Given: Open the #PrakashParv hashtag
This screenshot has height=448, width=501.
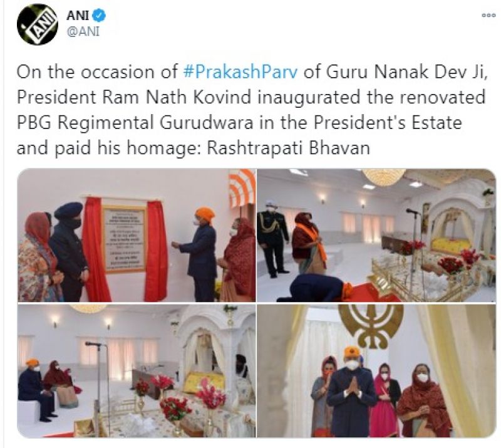Looking at the screenshot, I should [240, 72].
